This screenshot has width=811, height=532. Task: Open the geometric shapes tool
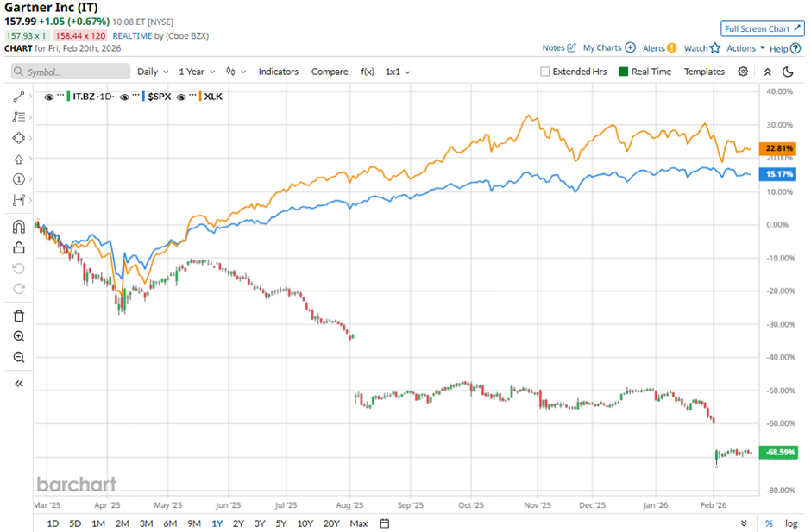(x=19, y=138)
